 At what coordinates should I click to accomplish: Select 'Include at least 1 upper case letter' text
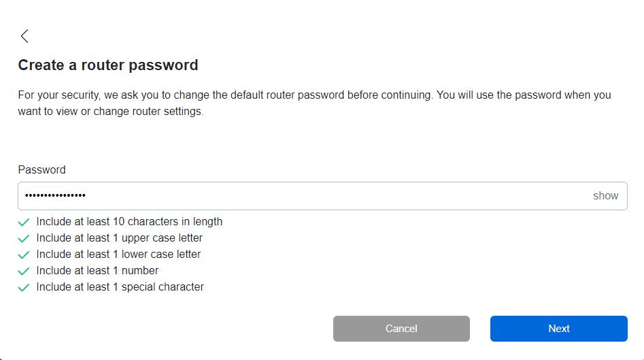click(x=120, y=238)
